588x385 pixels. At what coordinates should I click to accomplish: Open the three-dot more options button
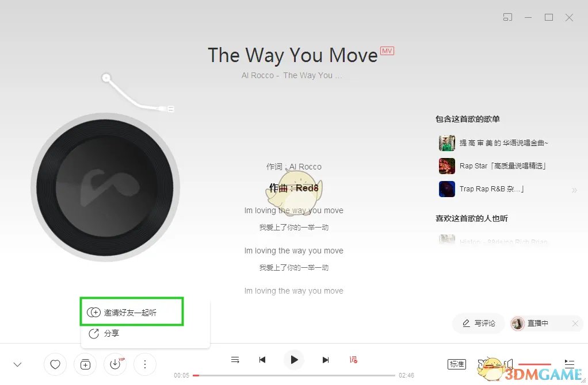[x=145, y=364]
